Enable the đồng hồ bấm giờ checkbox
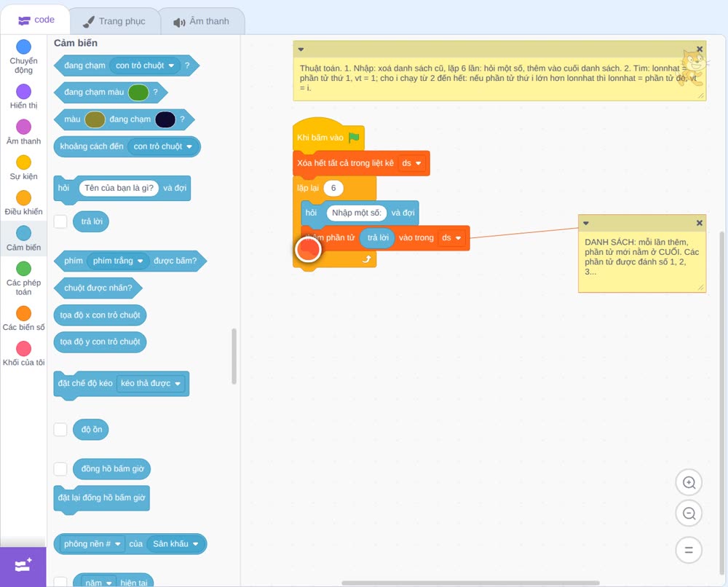 pos(60,469)
